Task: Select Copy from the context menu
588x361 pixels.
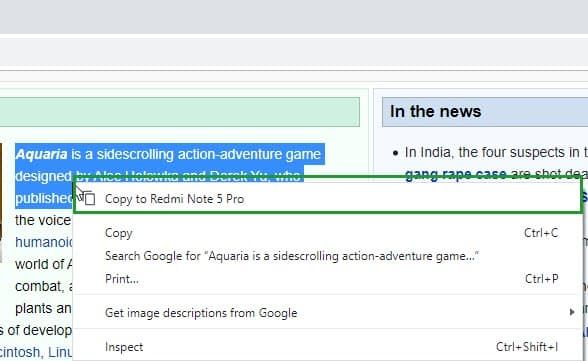Action: [x=328, y=233]
